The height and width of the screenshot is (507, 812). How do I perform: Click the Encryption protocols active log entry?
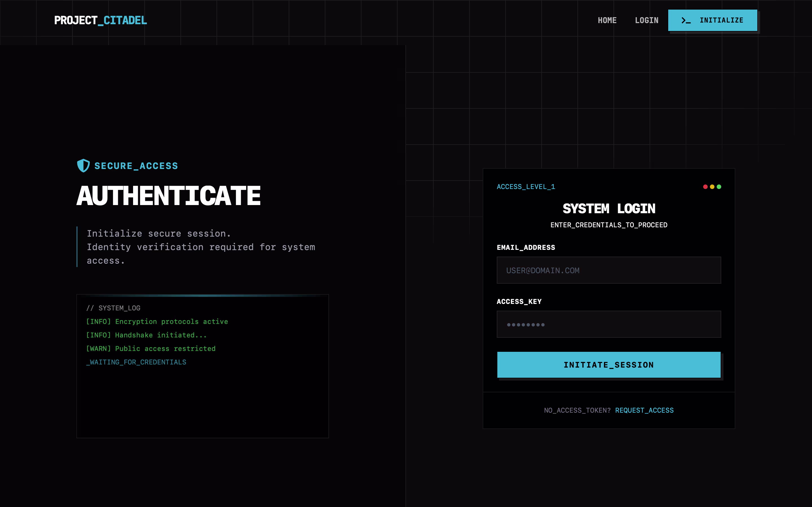[x=157, y=322]
